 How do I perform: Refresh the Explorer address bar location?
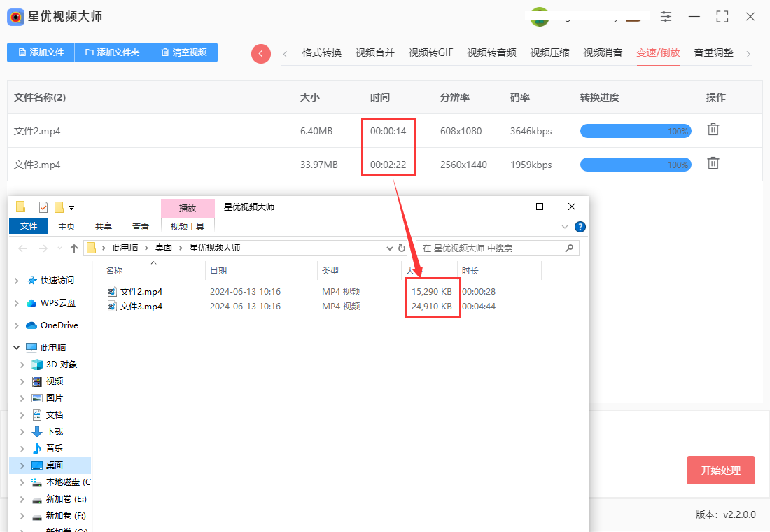coord(402,248)
